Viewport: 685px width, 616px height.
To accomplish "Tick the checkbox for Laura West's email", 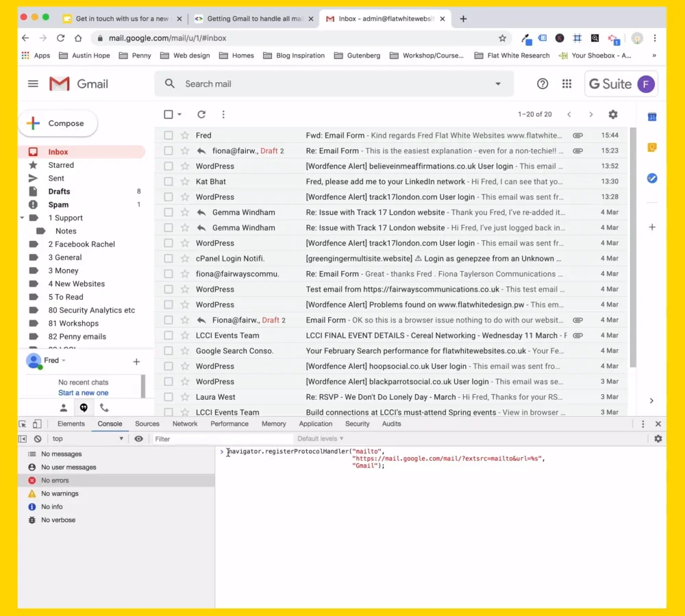I will (169, 397).
